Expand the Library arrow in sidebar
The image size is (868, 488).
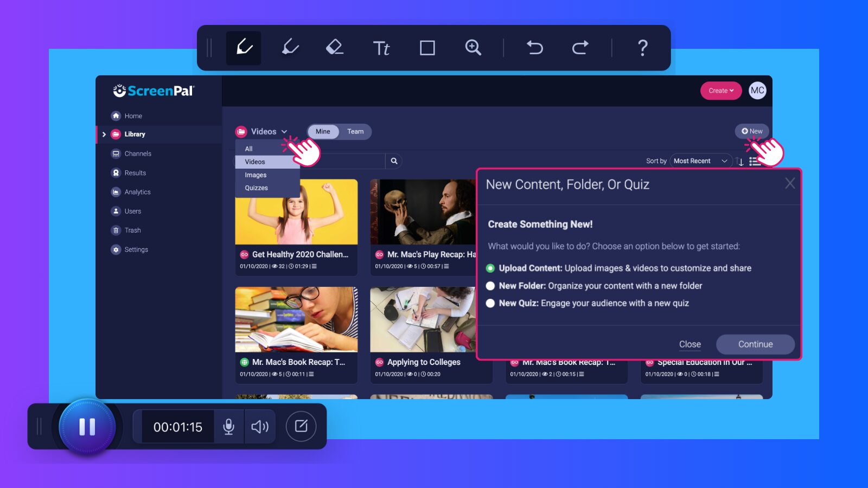(104, 134)
